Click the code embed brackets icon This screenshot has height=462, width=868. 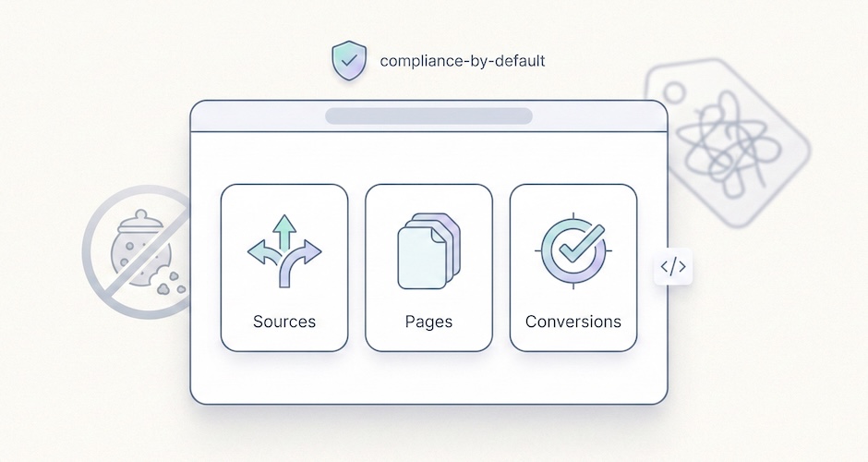tap(672, 268)
